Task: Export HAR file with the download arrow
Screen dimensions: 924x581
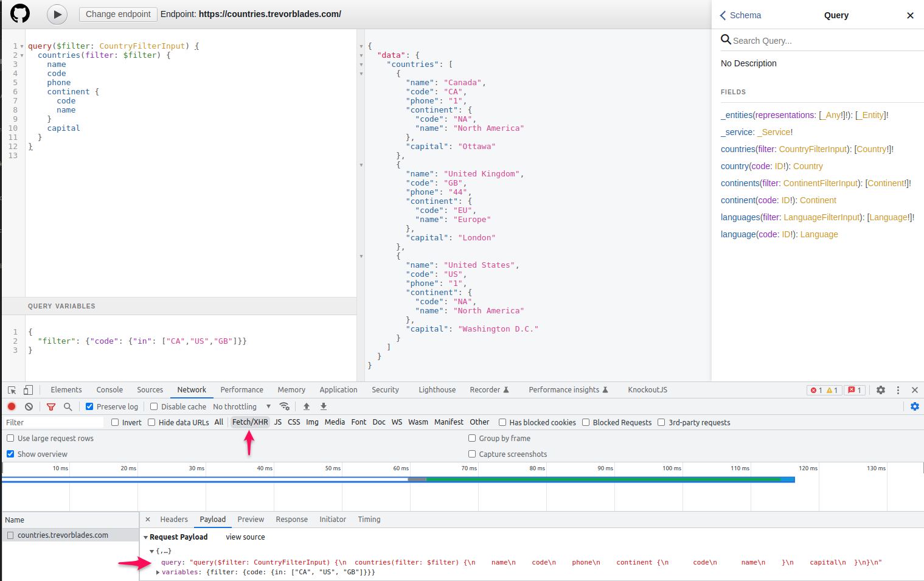Action: point(323,406)
